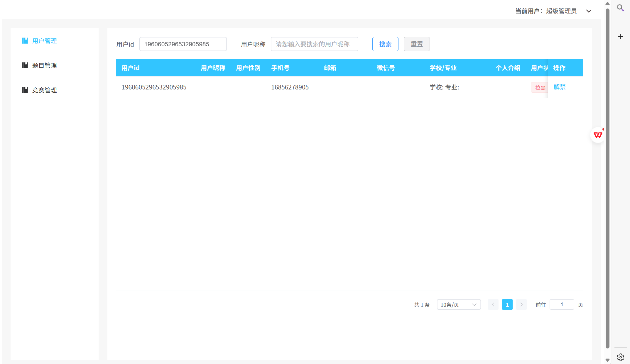
Task: Expand the 超级管理员 user dropdown
Action: 589,11
